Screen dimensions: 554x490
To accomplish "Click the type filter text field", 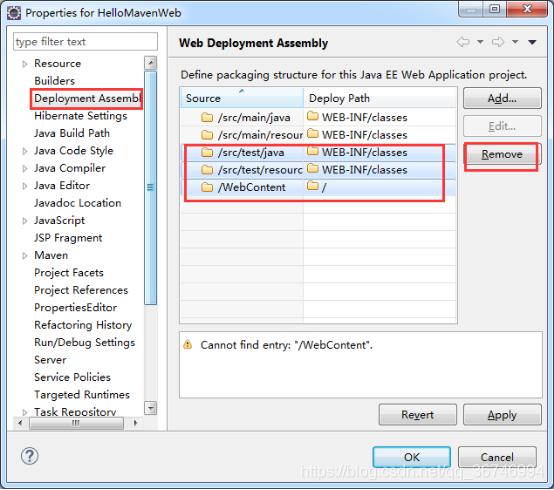I will (85, 42).
